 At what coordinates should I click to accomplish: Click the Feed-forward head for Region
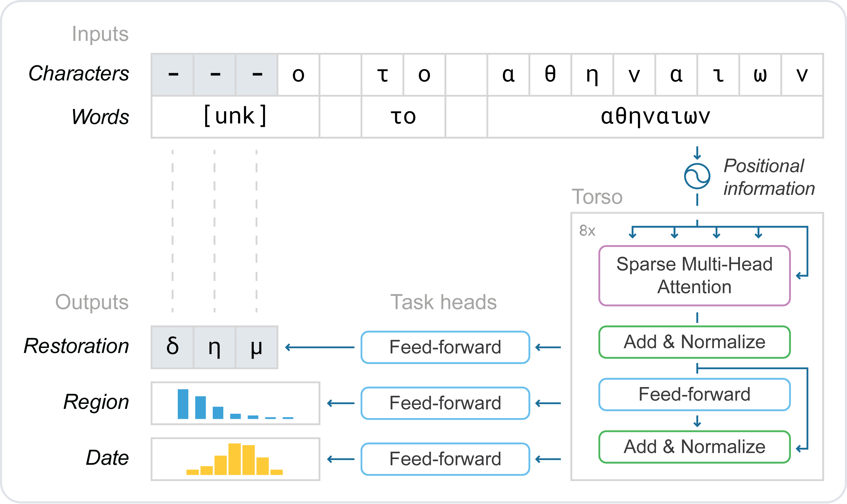(x=445, y=403)
